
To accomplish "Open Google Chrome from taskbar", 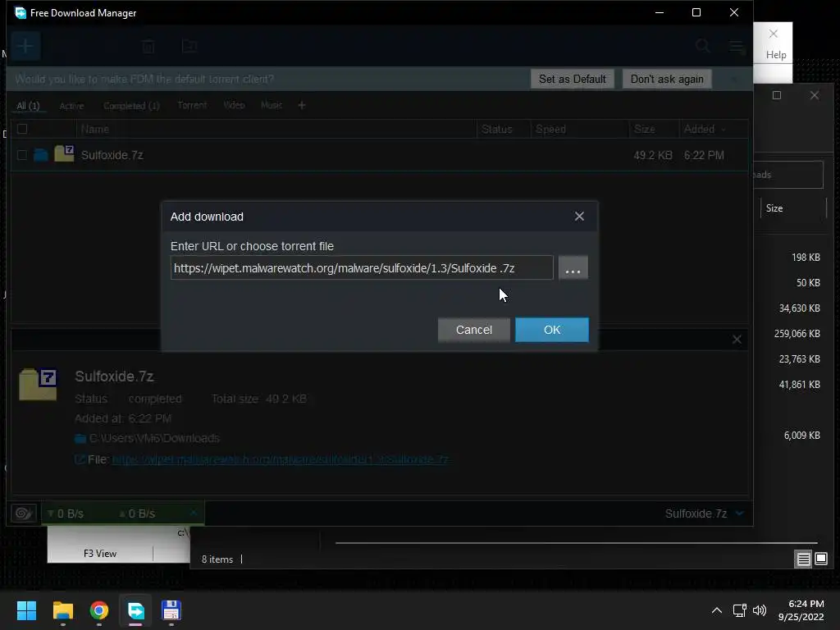I will pyautogui.click(x=99, y=610).
